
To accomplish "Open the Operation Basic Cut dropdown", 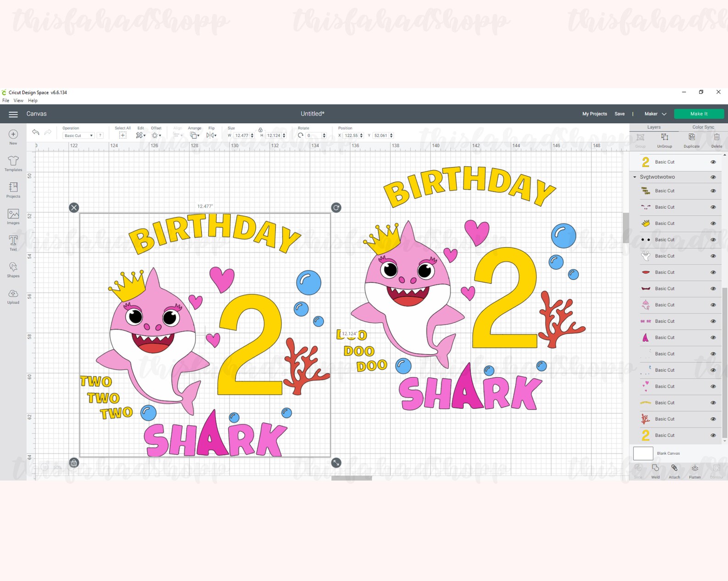I will point(78,136).
